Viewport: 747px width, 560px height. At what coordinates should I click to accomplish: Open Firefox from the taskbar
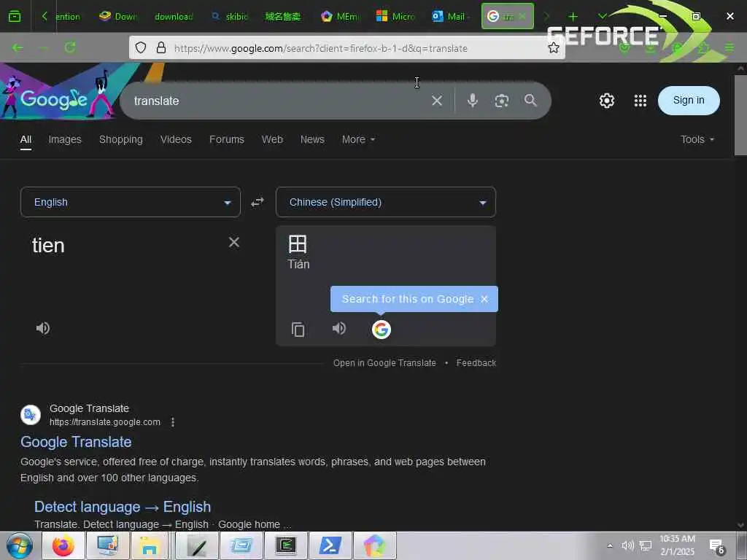pos(63,545)
